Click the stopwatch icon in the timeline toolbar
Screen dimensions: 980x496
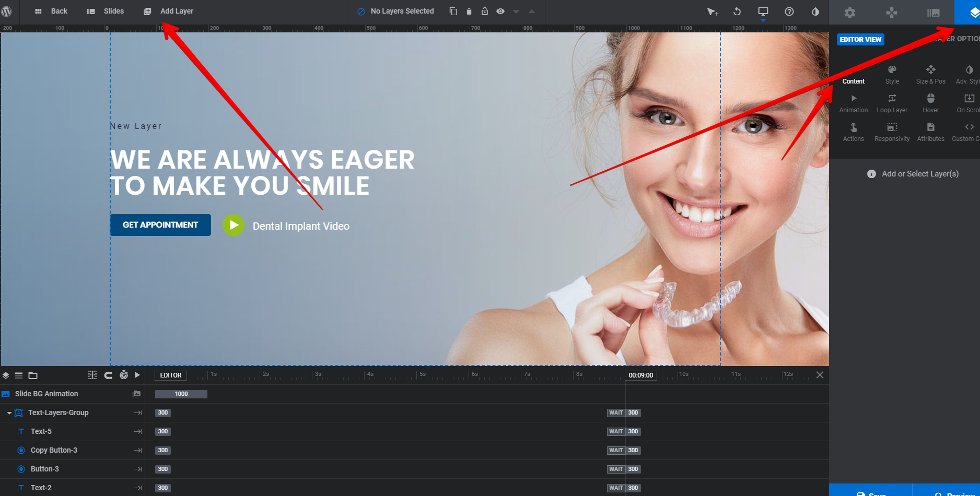[124, 375]
